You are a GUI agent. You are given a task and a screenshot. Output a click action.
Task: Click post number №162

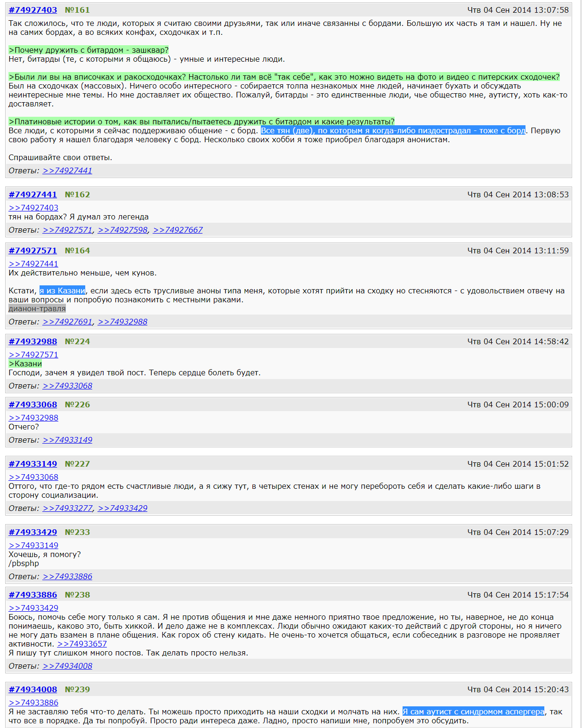click(77, 194)
